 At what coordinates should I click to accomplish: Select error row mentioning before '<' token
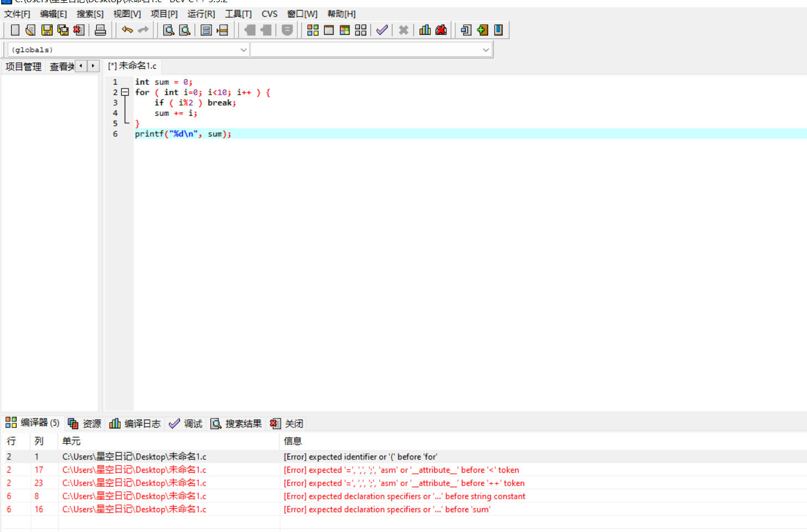[x=403, y=470]
